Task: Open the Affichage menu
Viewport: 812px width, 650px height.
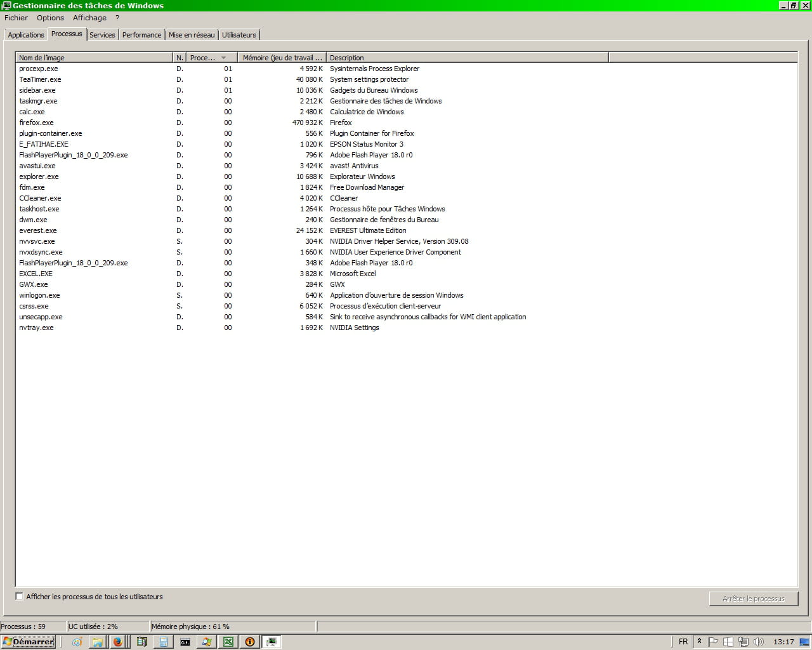Action: [89, 18]
